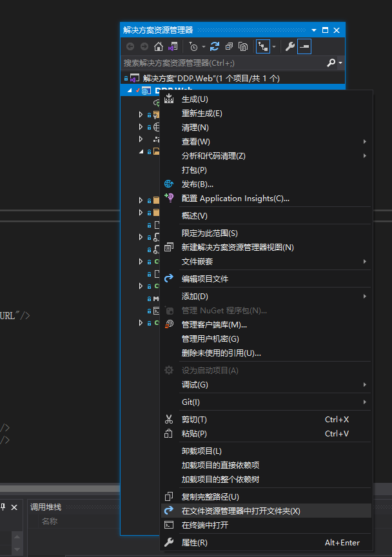Choose 在文件资源管理器中打开文件夹(X) menu item

240,511
